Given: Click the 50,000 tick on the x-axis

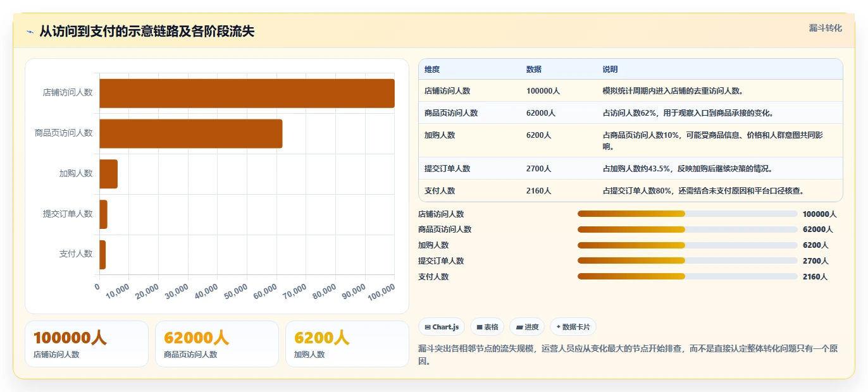Looking at the screenshot, I should point(235,291).
